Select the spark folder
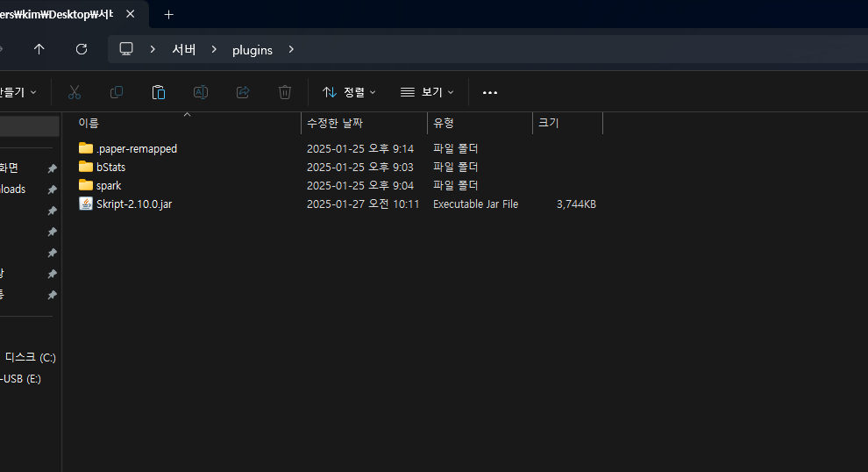Viewport: 868px width, 472px height. point(109,186)
